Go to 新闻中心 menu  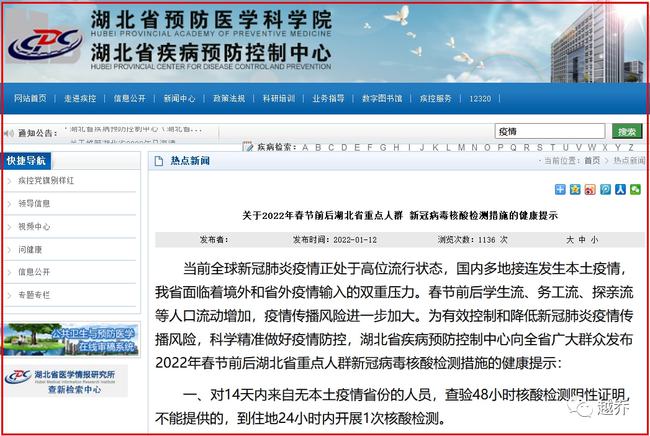(179, 98)
